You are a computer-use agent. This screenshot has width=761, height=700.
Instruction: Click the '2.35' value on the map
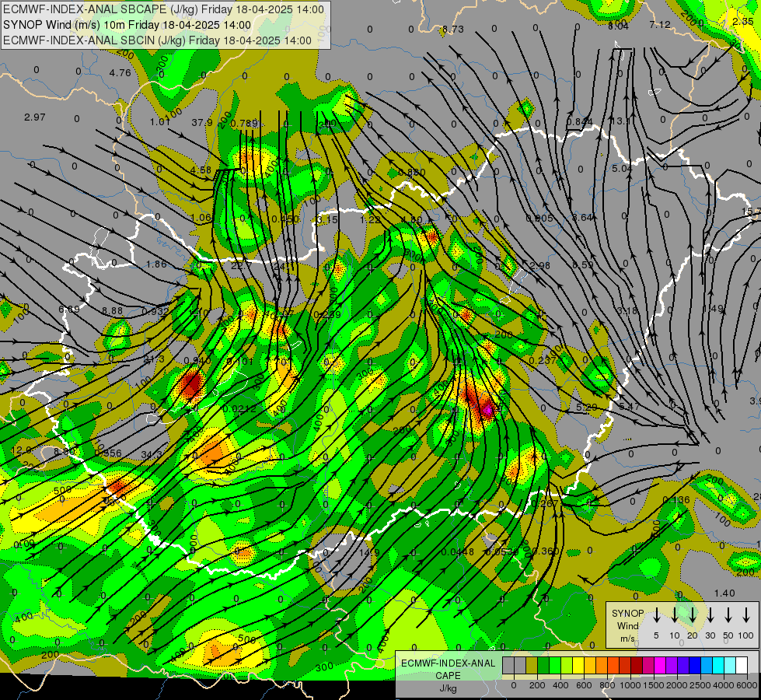pos(742,21)
